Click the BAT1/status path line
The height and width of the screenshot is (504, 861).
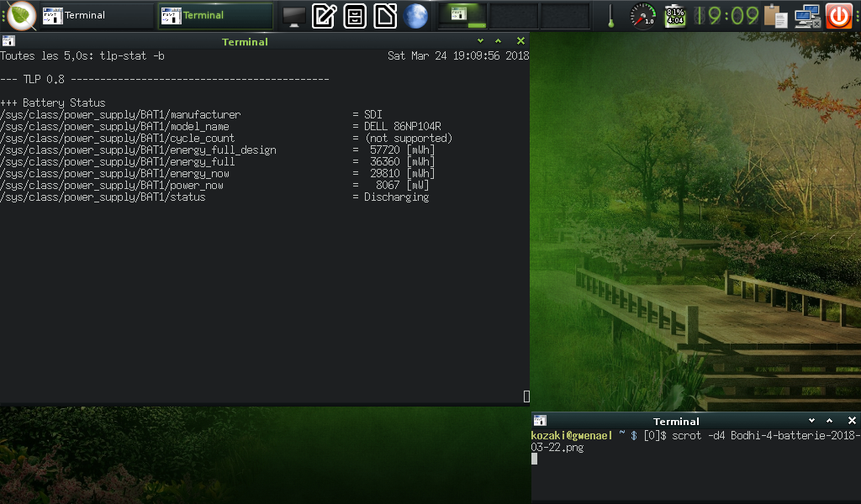coord(103,197)
